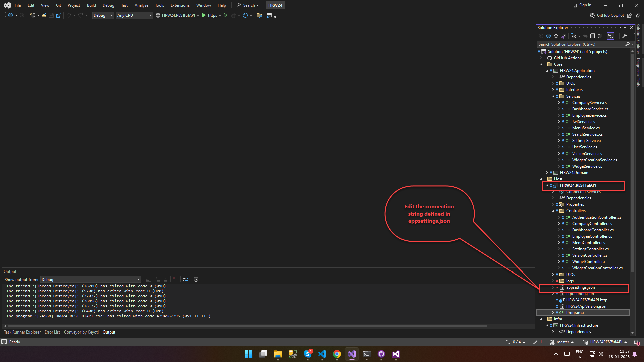Screen dimensions: 644x362
Task: Click the Save All toolbar icon
Action: click(x=59, y=15)
